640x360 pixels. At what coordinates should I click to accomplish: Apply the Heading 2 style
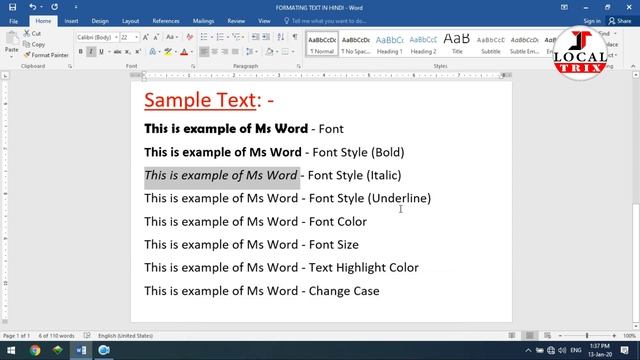(x=423, y=44)
